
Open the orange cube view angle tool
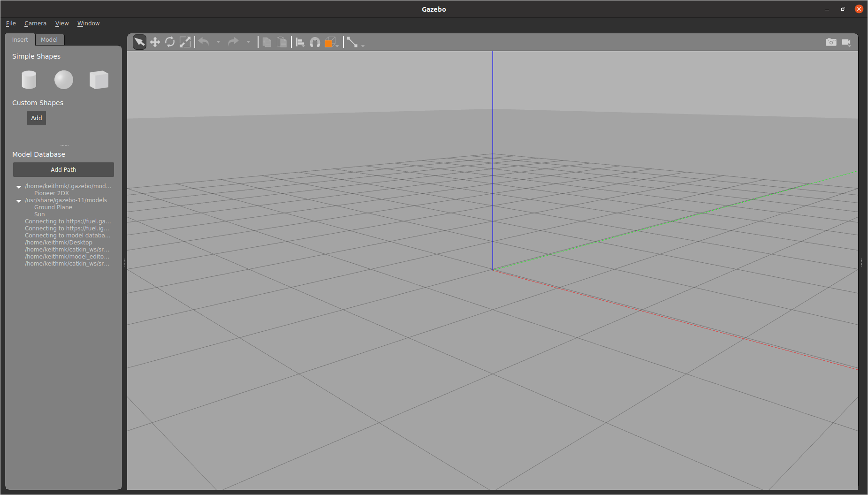[x=331, y=42]
